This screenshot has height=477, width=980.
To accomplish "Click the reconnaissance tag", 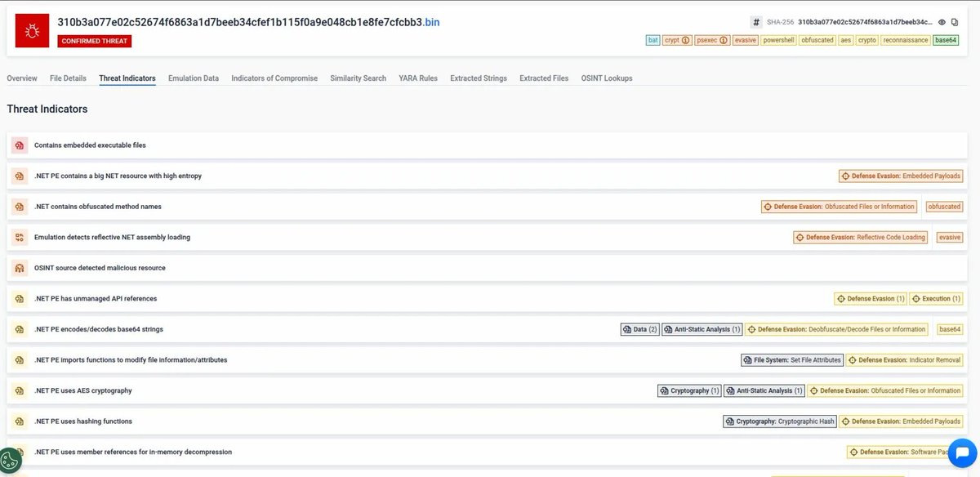I will [x=905, y=39].
